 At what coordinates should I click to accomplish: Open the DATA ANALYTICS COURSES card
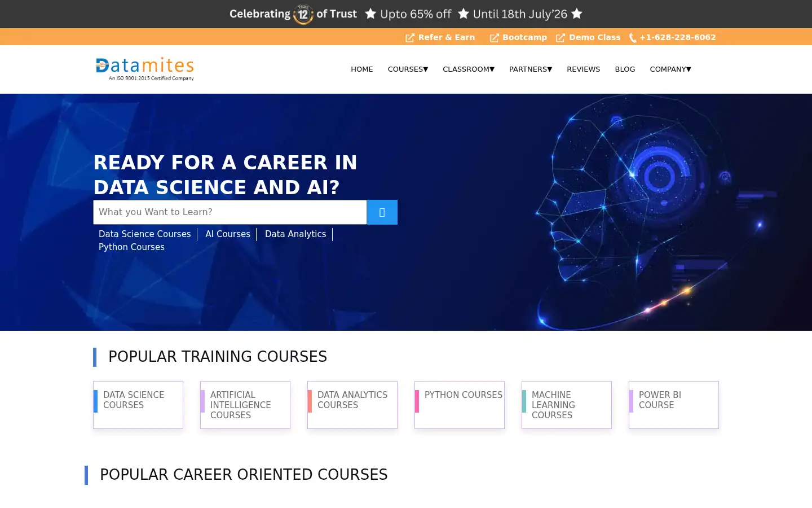[x=352, y=405]
